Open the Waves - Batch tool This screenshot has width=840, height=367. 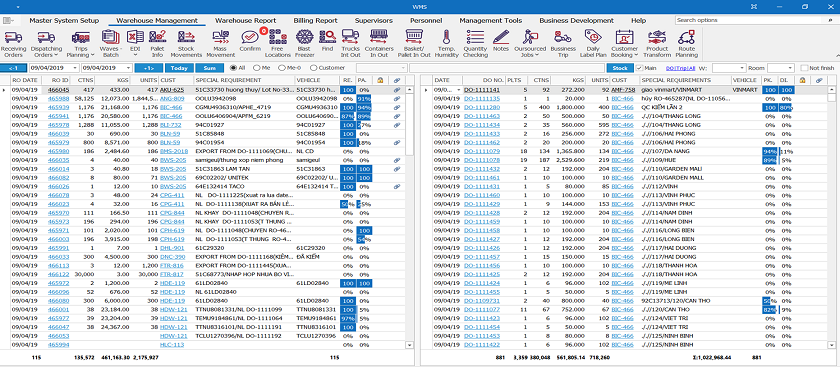tap(110, 44)
